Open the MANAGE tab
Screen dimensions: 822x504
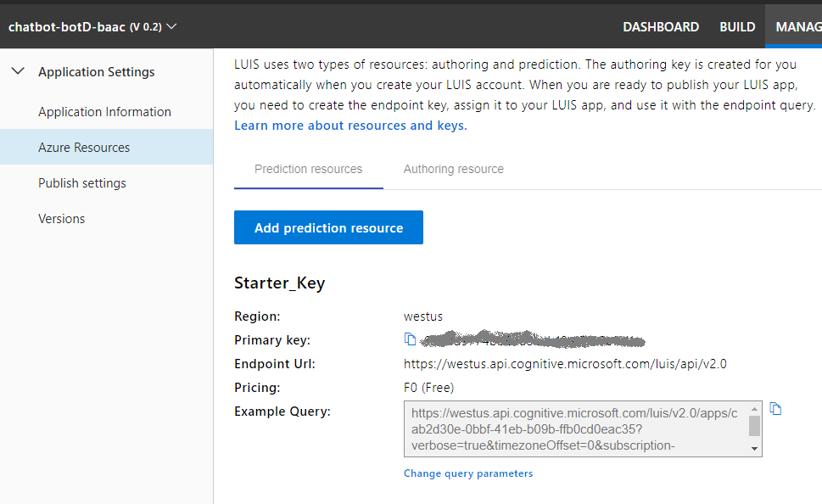[797, 26]
